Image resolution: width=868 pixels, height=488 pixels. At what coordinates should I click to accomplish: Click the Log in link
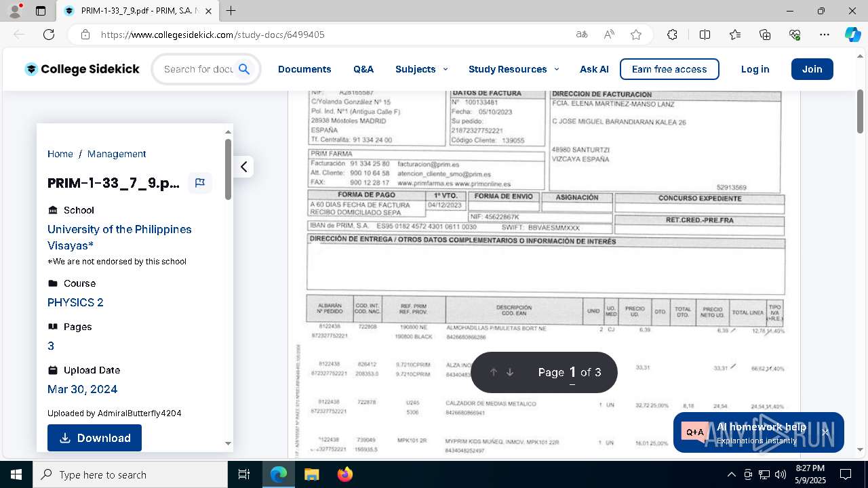pyautogui.click(x=755, y=69)
